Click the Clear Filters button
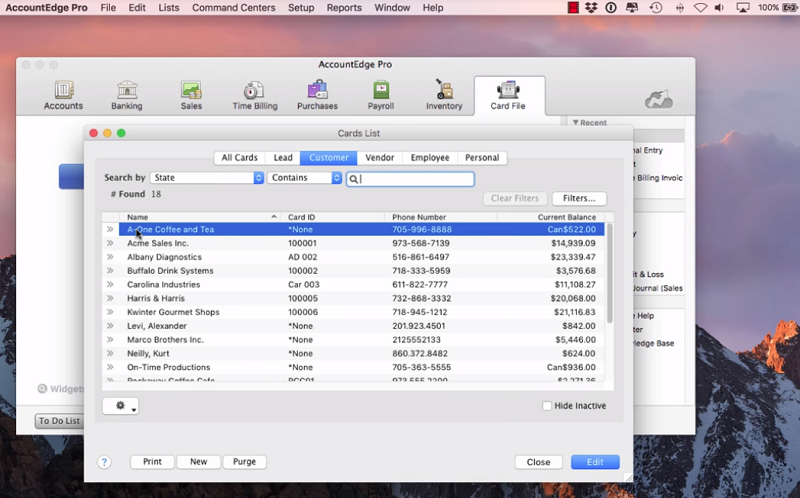Screen dimensions: 800x498 click(x=515, y=198)
